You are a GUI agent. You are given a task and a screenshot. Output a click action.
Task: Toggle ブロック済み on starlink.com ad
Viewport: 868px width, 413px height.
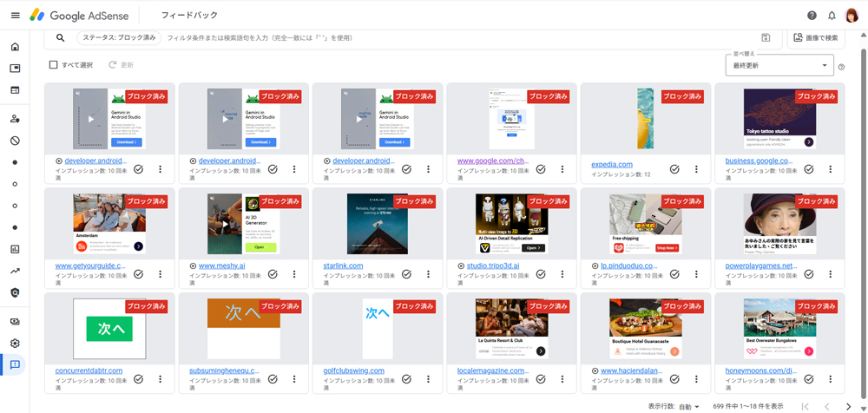pos(414,201)
